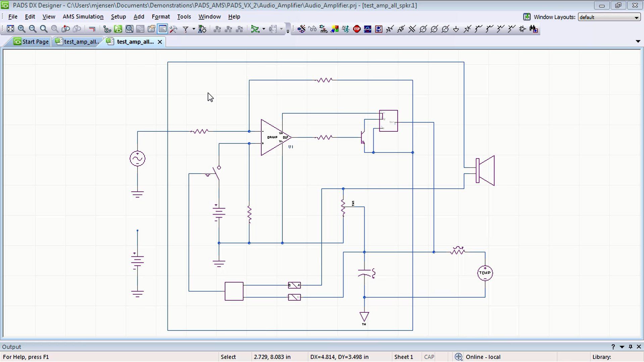Click the running man simulate icon
The width and height of the screenshot is (644, 362).
coord(345,29)
